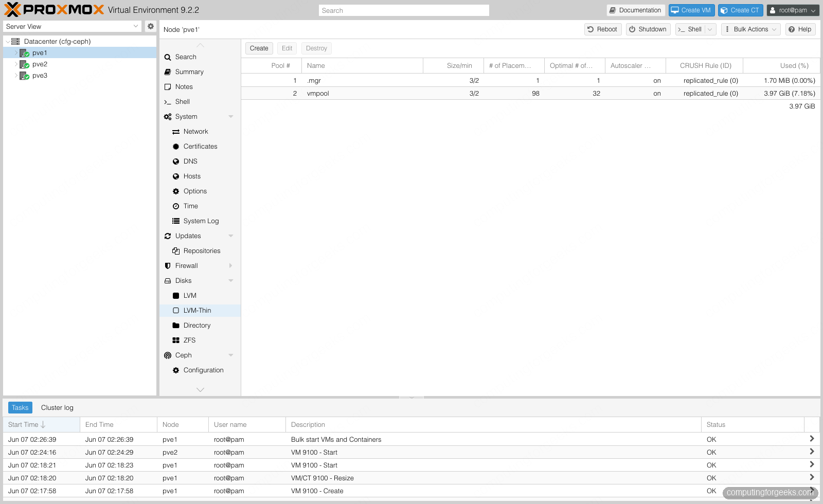Expand the Firewall menu section

(231, 266)
